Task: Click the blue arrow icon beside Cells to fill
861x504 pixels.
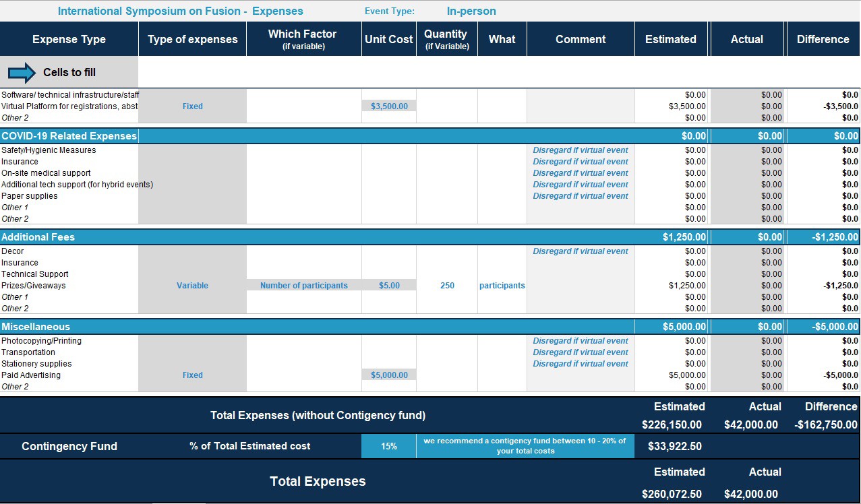Action: click(x=22, y=73)
